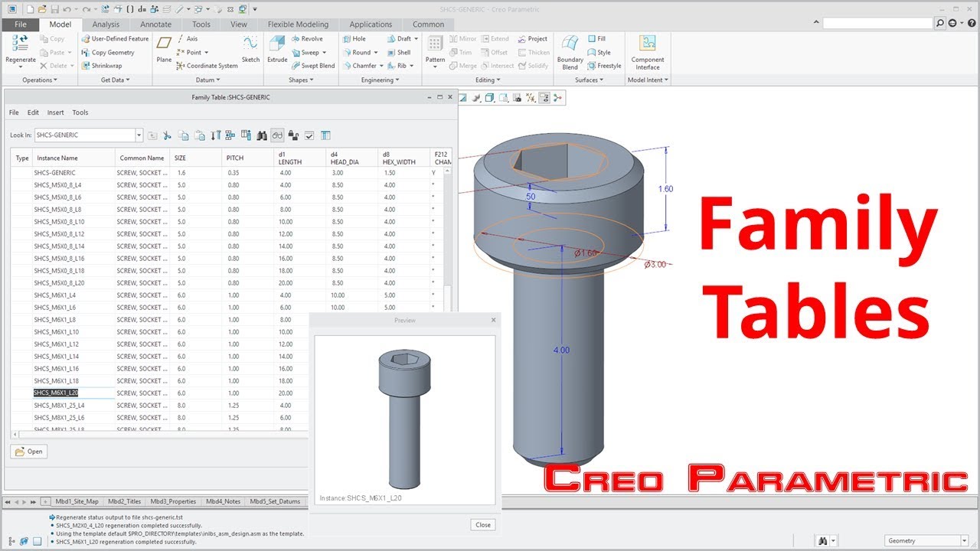Cut selected row in Family Table toolbar
The image size is (980, 551).
[167, 135]
